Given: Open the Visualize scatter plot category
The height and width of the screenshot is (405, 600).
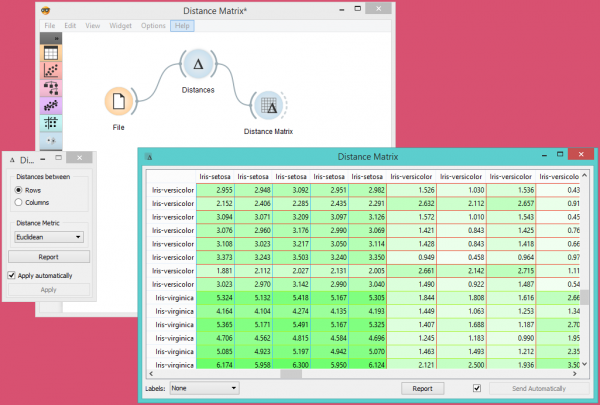Looking at the screenshot, I should pos(50,71).
